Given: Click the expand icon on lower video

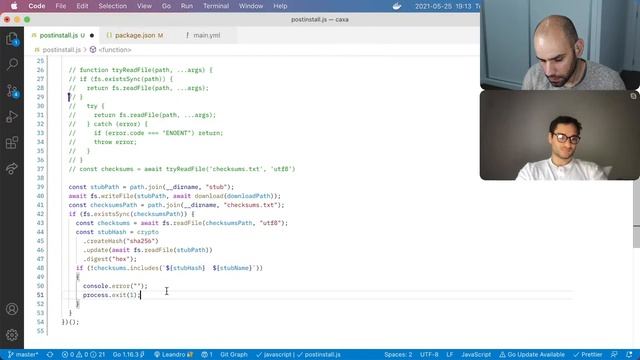Looking at the screenshot, I should 633,96.
